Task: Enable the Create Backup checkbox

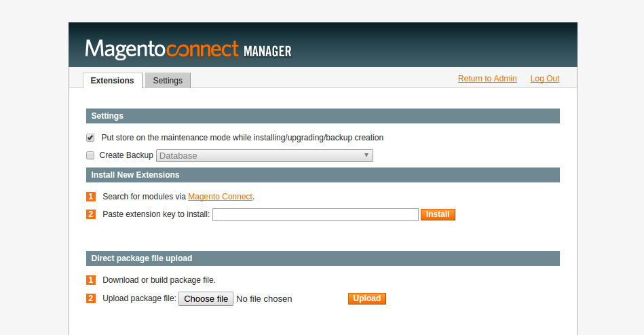Action: click(90, 155)
